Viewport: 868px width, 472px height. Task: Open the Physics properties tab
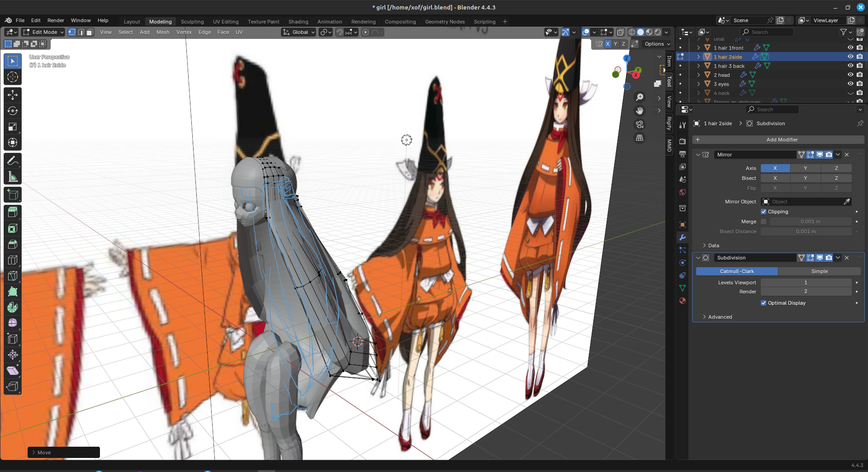click(x=683, y=263)
